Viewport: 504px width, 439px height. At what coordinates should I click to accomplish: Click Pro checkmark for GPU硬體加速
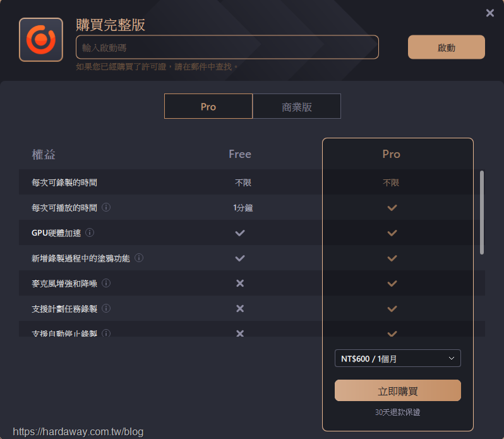tap(392, 232)
